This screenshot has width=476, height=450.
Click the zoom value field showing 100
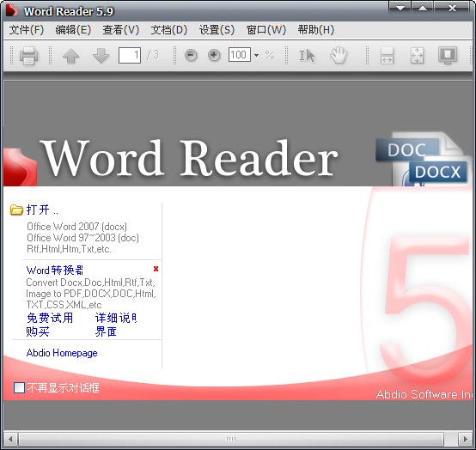240,55
